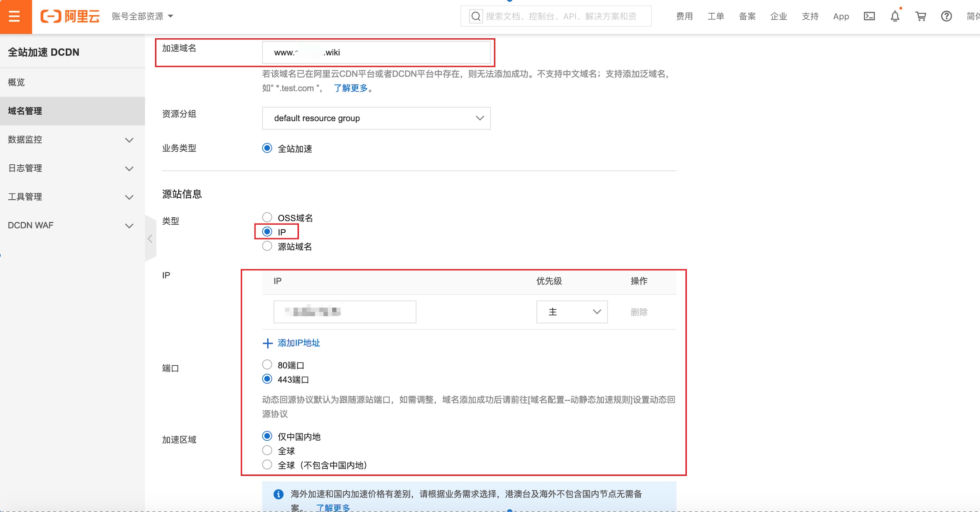Image resolution: width=980 pixels, height=512 pixels.
Task: Click the 操作 column header
Action: coord(639,281)
